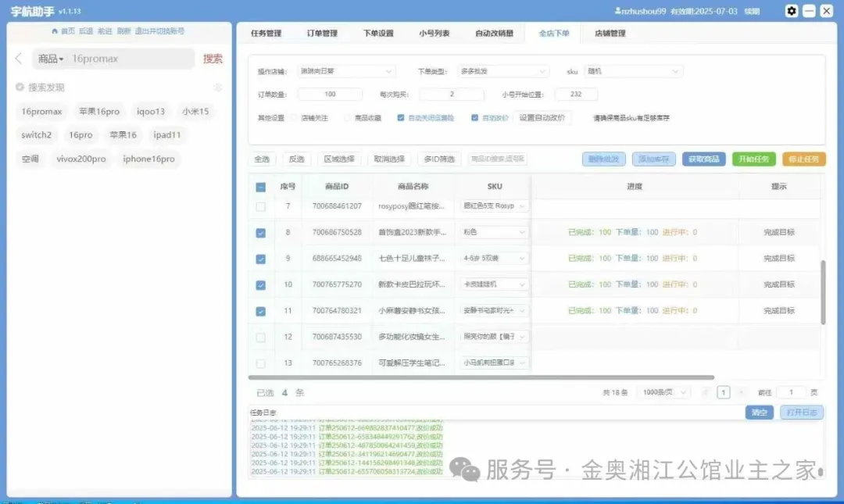Click the home icon labeled 首页
Viewport: 844px width, 504px height.
(55, 30)
